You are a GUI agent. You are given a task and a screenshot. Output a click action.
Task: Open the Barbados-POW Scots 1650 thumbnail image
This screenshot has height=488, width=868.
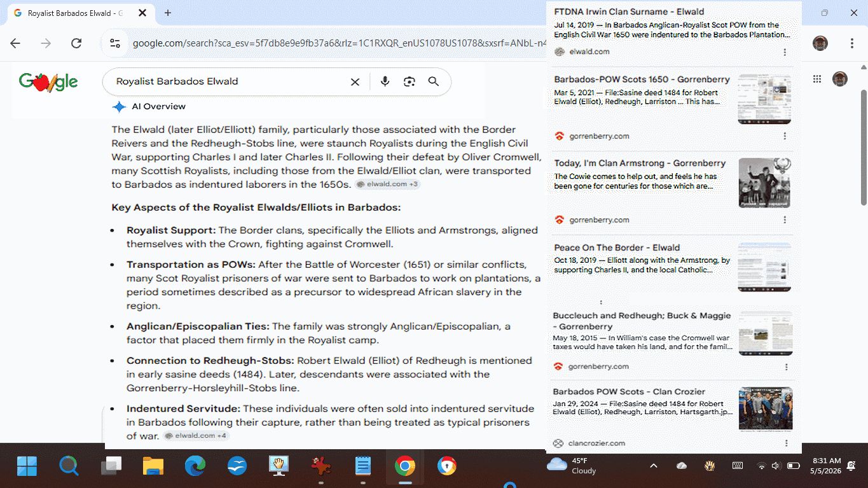(764, 99)
